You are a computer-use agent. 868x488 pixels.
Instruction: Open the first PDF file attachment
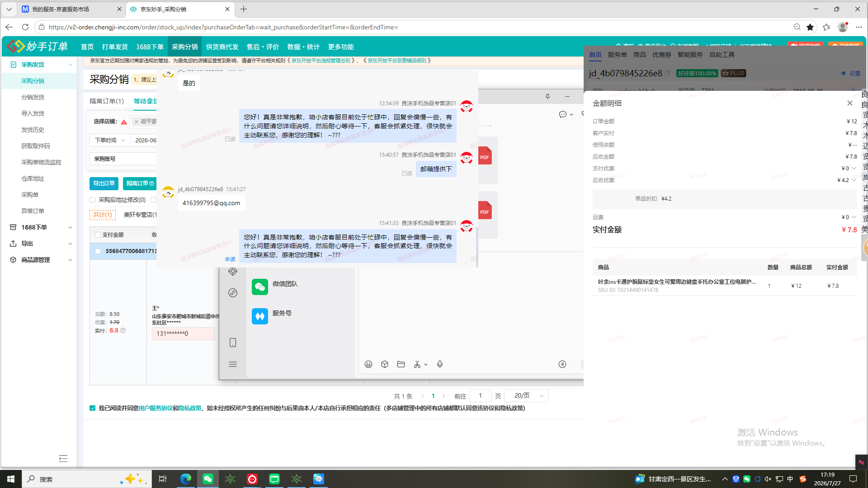pos(485,156)
